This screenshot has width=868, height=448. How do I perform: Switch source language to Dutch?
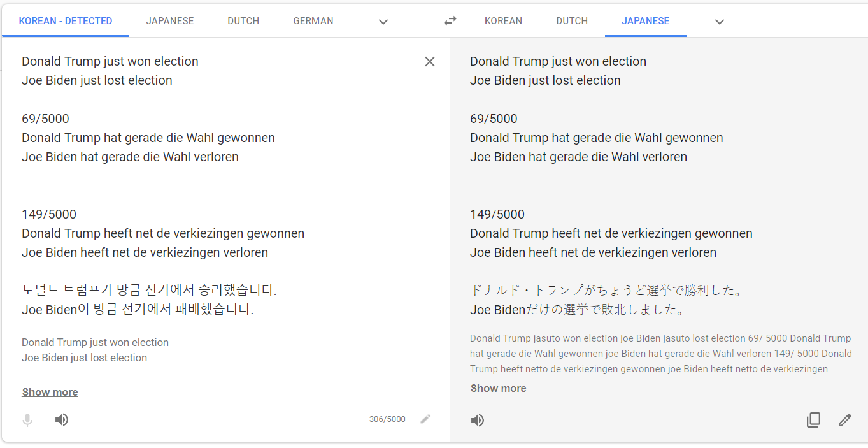click(x=243, y=21)
